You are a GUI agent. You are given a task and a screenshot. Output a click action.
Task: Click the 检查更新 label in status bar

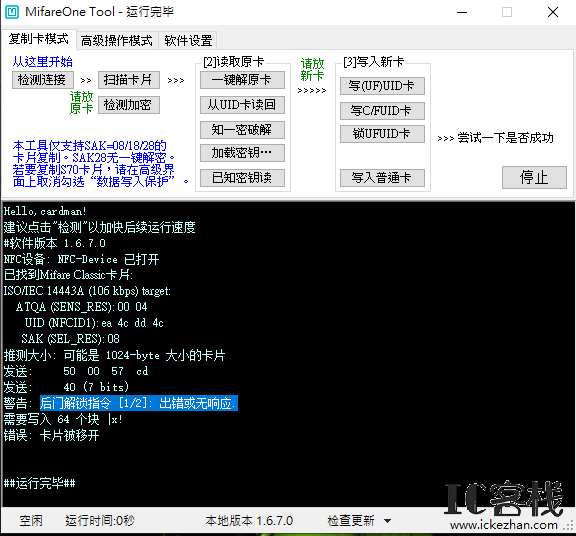click(351, 521)
